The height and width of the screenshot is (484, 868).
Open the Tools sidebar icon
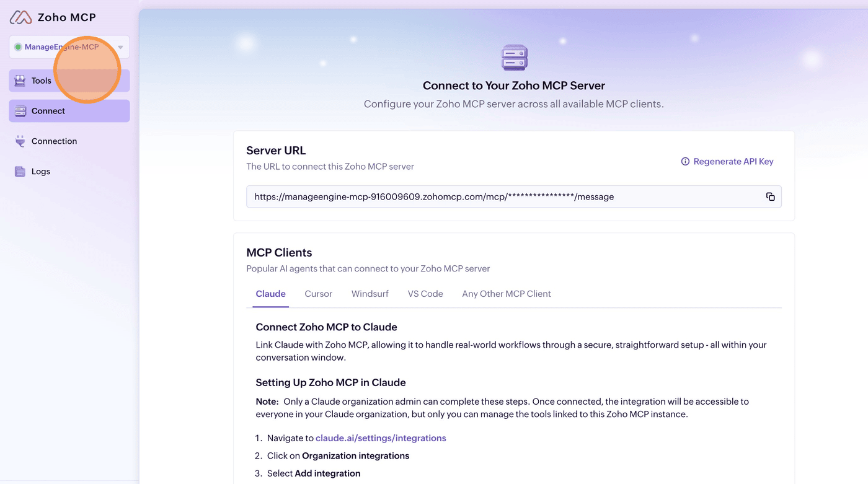(x=20, y=81)
